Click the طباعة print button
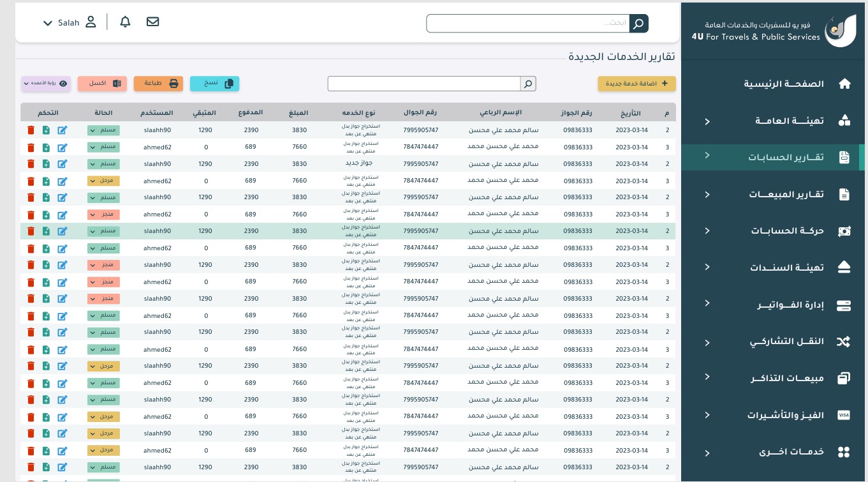The image size is (868, 482). (x=158, y=84)
